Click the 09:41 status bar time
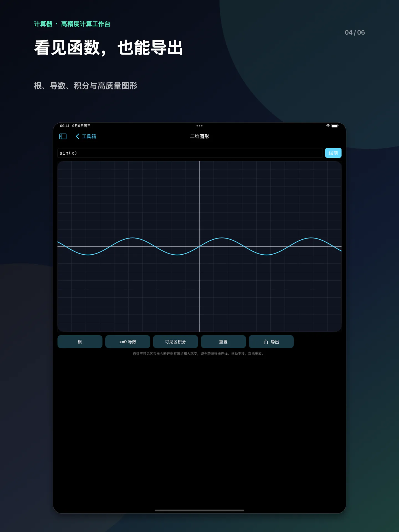Viewport: 399px width, 532px height. coord(65,126)
